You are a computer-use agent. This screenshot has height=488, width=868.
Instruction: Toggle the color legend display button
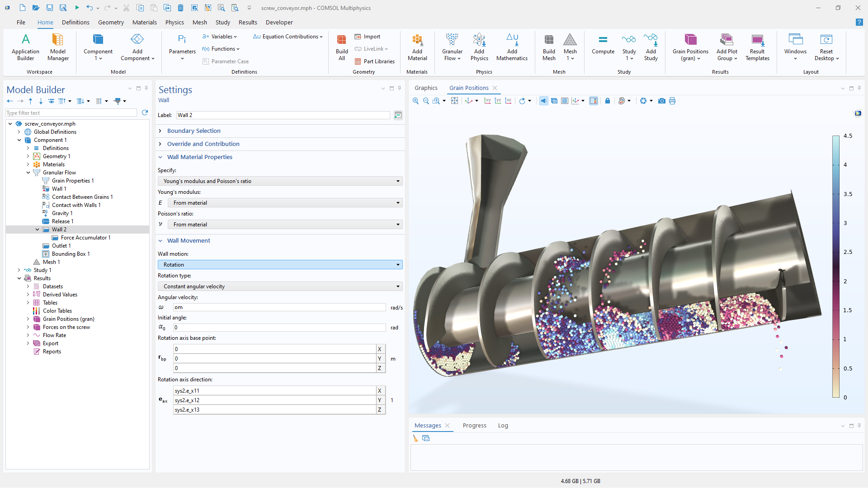click(594, 101)
